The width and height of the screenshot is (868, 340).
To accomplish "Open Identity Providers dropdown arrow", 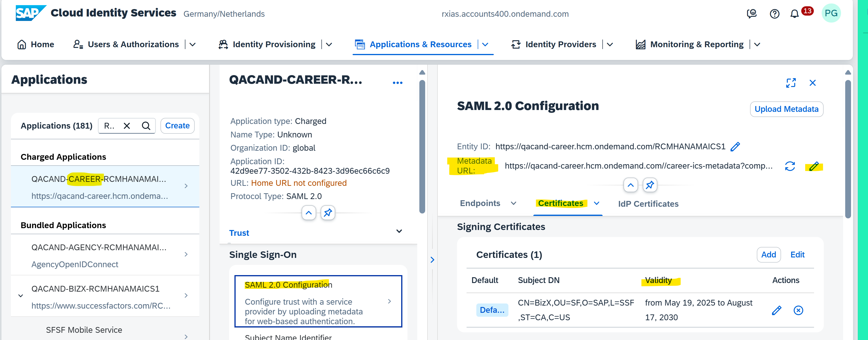I will pos(610,44).
